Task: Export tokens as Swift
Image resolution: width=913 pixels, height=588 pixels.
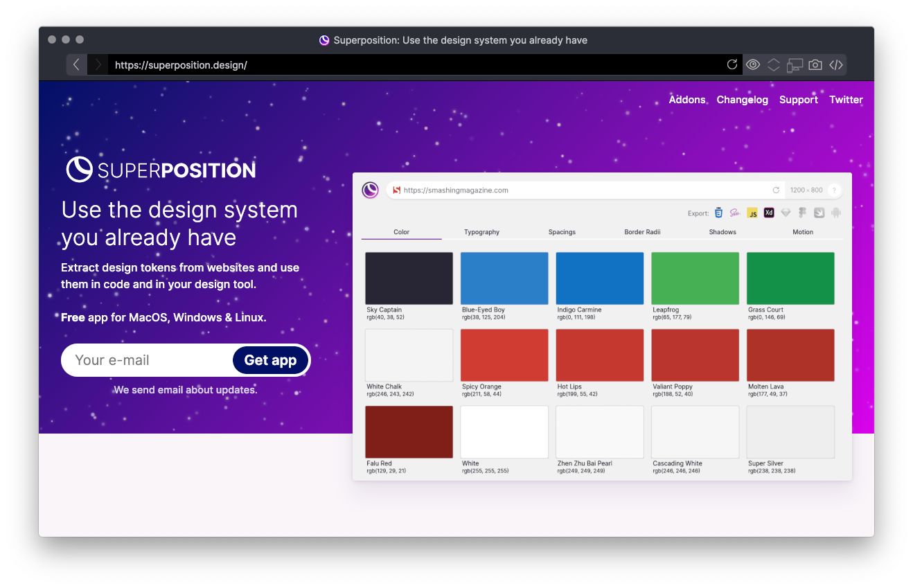Action: 819,213
